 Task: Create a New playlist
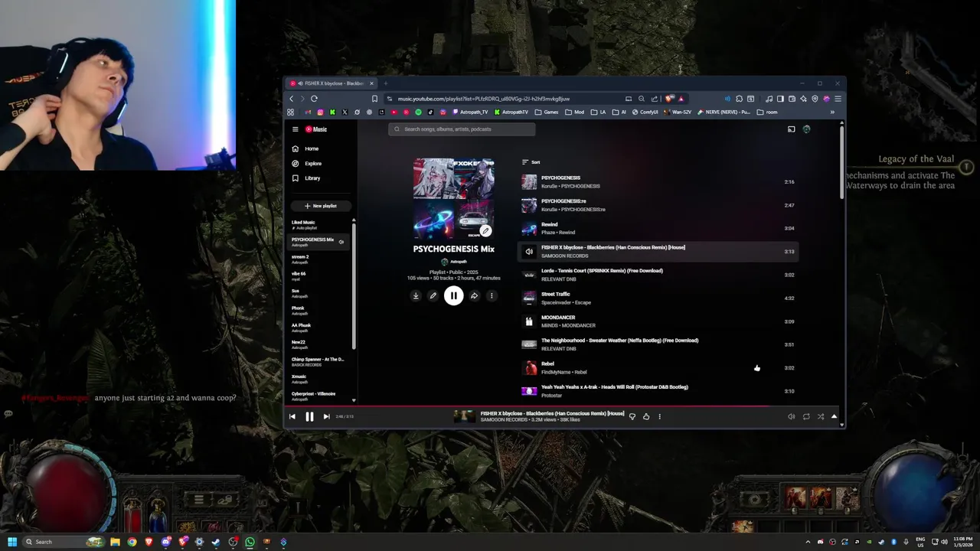point(320,206)
